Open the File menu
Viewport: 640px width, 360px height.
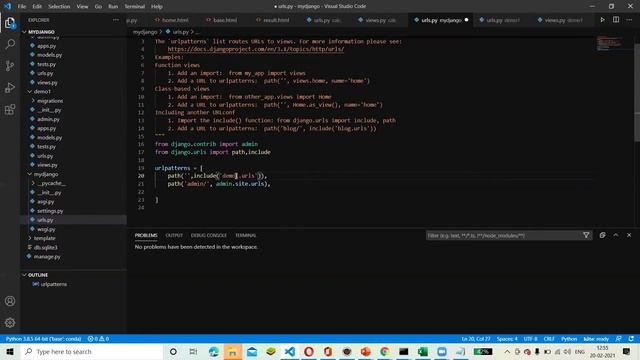tap(22, 7)
